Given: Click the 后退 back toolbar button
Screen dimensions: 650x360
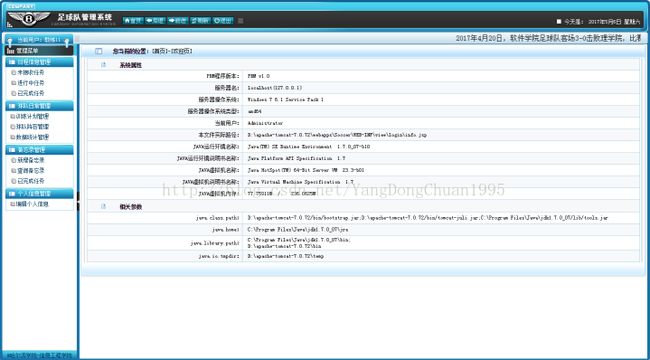Looking at the screenshot, I should [155, 20].
